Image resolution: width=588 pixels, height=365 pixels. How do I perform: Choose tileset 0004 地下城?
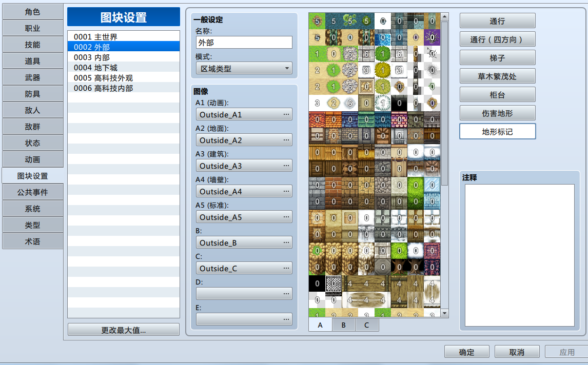(123, 68)
